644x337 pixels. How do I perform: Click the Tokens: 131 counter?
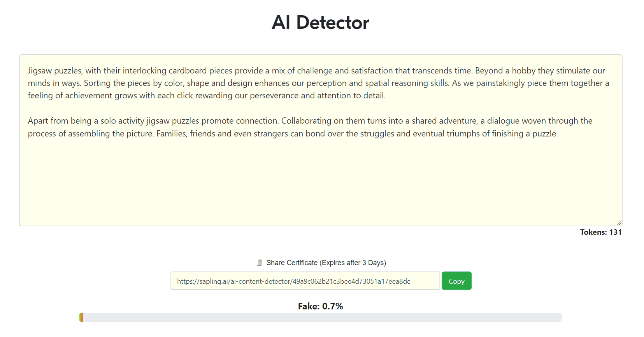click(x=601, y=232)
